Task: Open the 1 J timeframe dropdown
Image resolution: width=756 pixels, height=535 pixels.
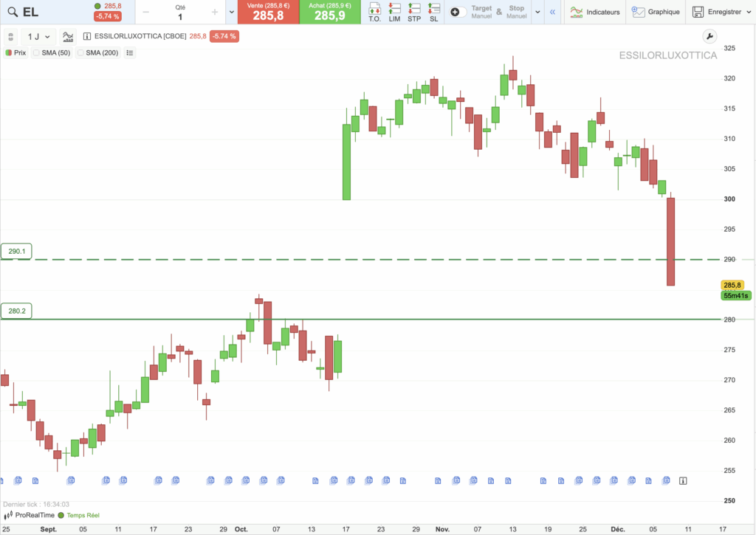Action: click(39, 36)
